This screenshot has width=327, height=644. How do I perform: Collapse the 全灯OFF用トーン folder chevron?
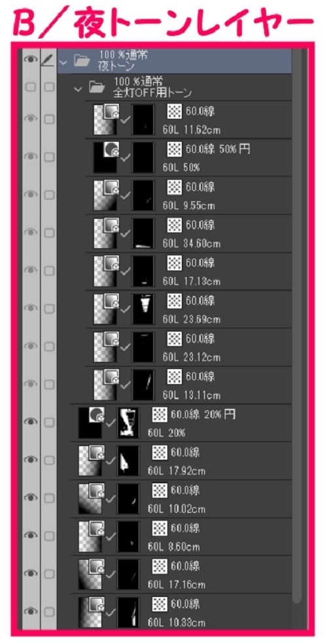(x=78, y=89)
